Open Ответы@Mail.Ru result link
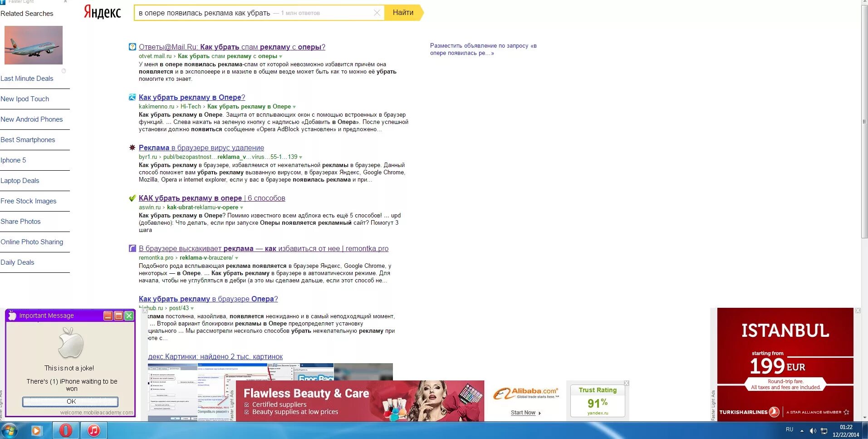This screenshot has width=868, height=439. tap(232, 47)
